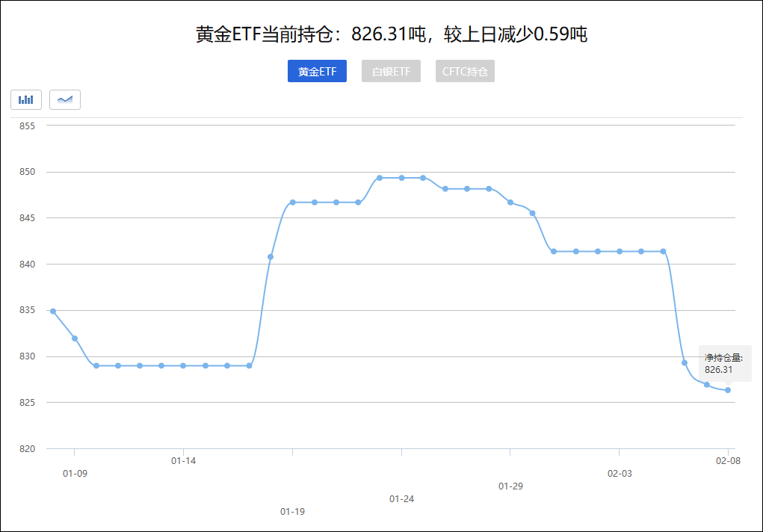Select the active 黄金ETF tab
This screenshot has height=532, width=763.
pos(317,71)
